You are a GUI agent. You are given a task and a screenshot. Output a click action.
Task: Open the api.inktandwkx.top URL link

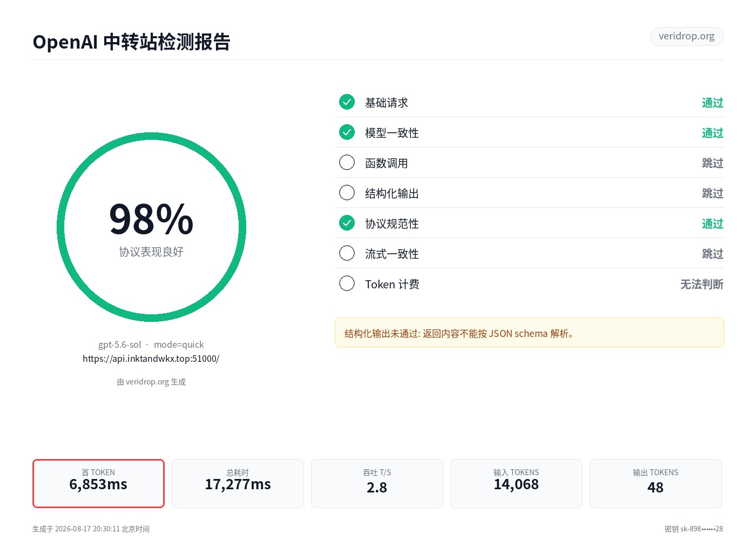tap(151, 359)
